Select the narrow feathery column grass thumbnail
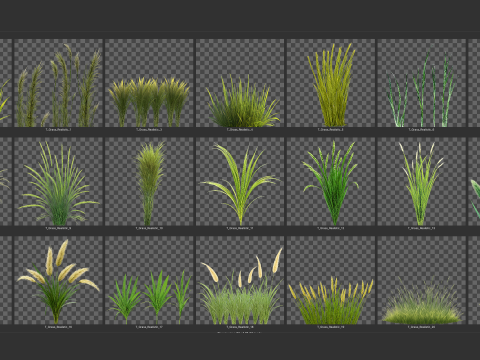The image size is (480, 360). (x=149, y=182)
